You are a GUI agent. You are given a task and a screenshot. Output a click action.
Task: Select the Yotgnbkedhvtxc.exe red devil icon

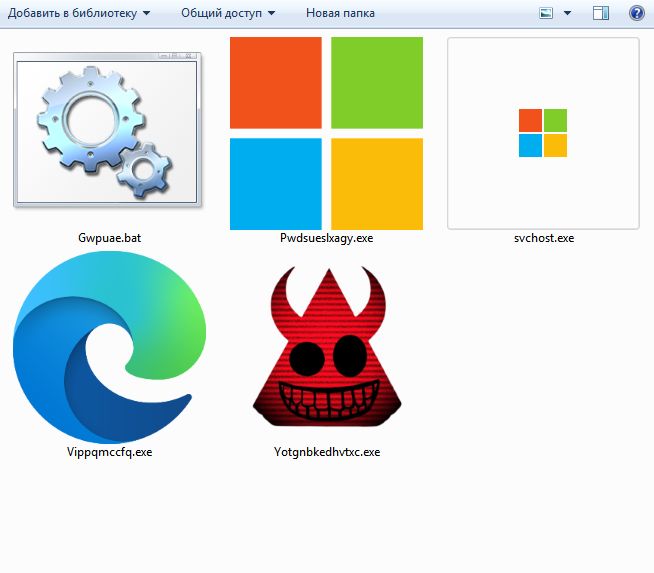(x=327, y=347)
